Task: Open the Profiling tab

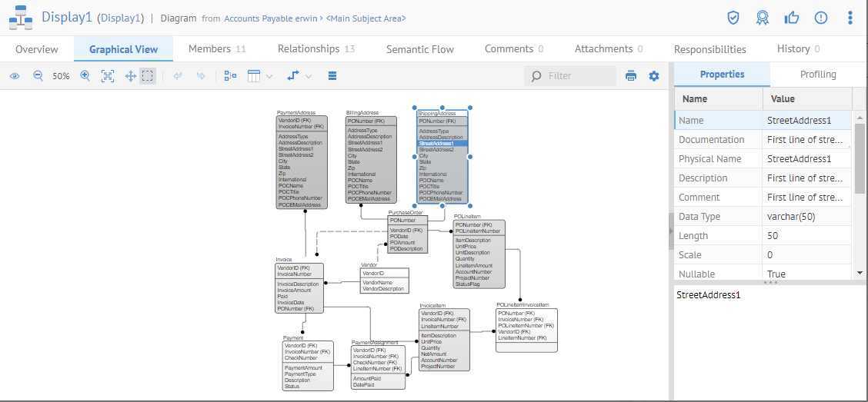Action: [818, 75]
